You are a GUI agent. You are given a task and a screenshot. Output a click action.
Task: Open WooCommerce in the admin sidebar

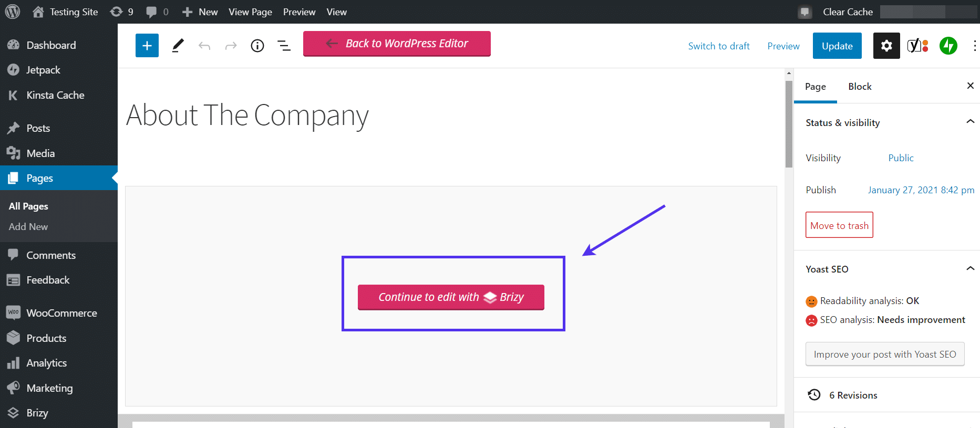[x=61, y=313]
